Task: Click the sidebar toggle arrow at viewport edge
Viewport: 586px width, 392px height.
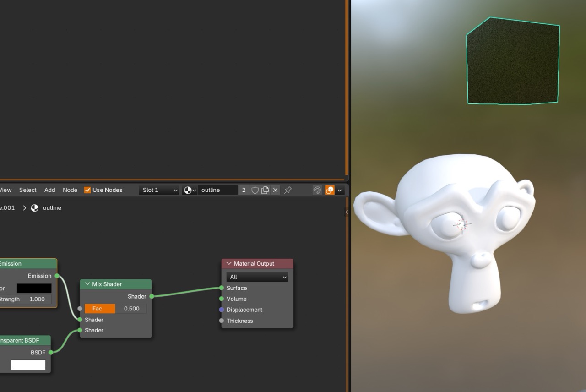Action: [x=347, y=212]
